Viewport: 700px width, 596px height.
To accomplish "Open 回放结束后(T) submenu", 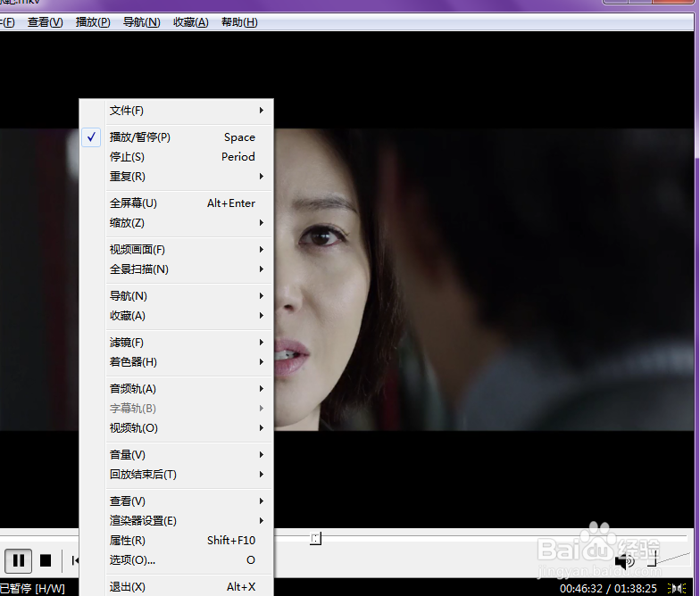I will (177, 475).
